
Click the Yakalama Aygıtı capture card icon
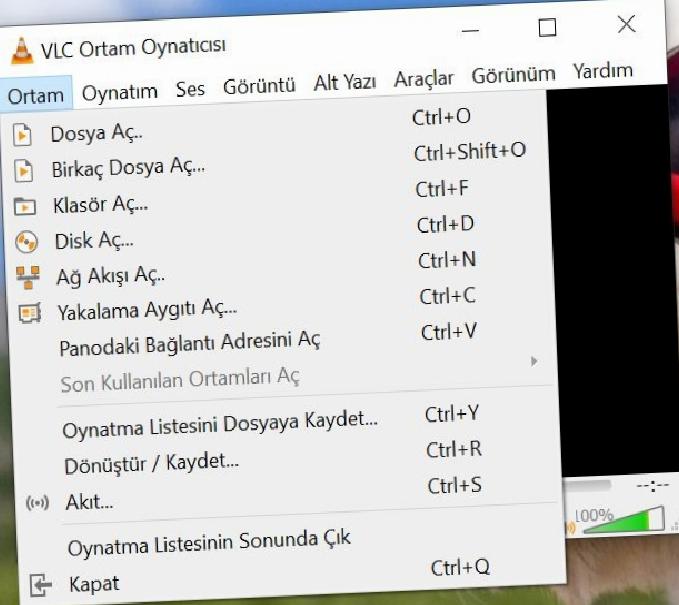coord(29,312)
